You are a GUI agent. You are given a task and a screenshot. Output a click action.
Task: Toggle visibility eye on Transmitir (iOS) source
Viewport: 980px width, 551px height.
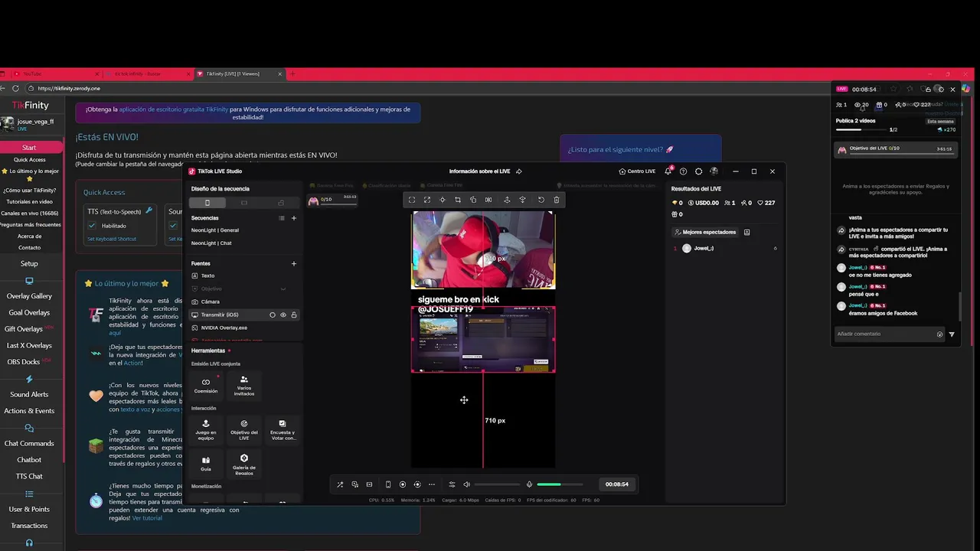tap(283, 315)
